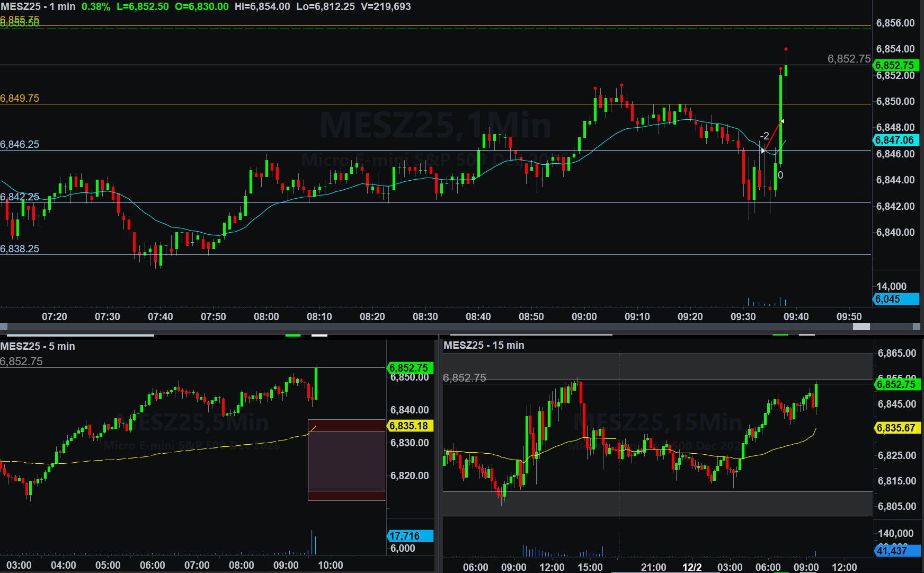
Task: Click the right scroll arrow under the 1-min chart
Action: [917, 327]
